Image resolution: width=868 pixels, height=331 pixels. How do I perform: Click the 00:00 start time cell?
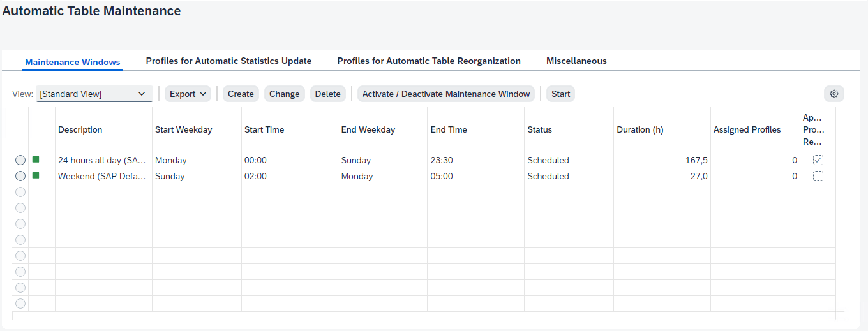tap(290, 160)
